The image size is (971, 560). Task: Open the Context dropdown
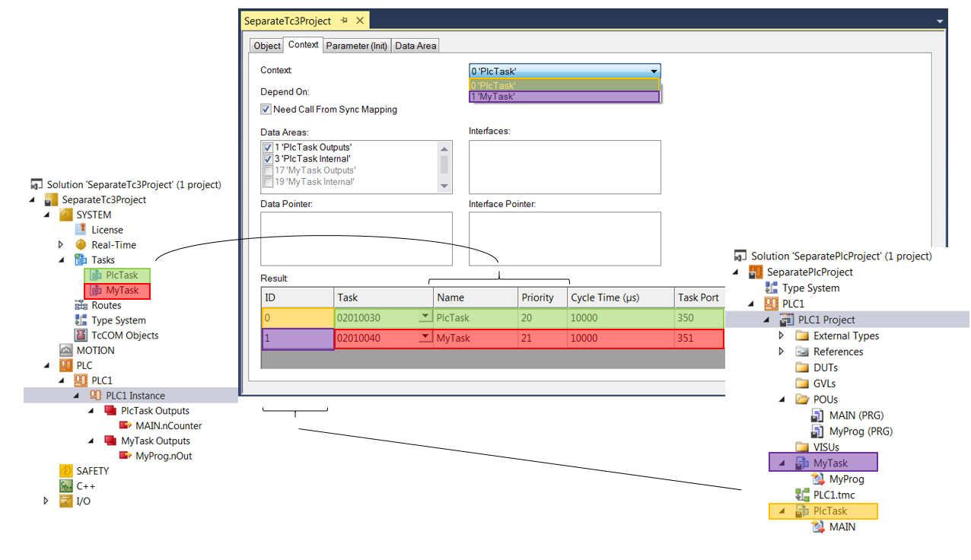pyautogui.click(x=565, y=72)
